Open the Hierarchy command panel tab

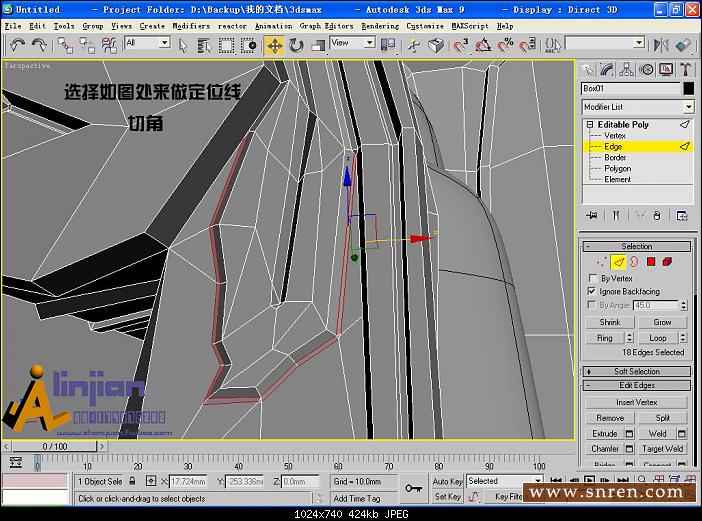click(x=627, y=69)
